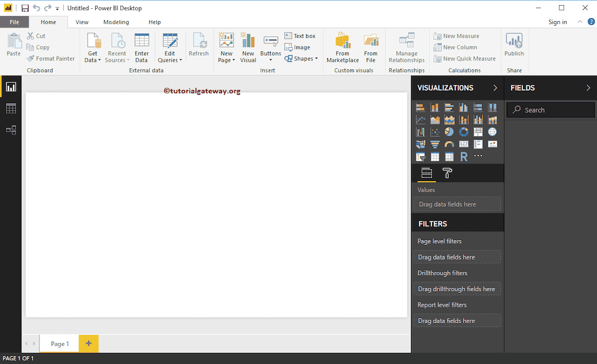Select the Table visualization
The width and height of the screenshot is (597, 364).
[435, 156]
